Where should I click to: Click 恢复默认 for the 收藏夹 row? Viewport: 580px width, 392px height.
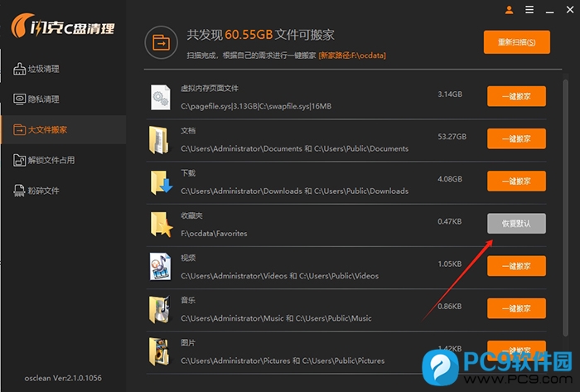[516, 224]
